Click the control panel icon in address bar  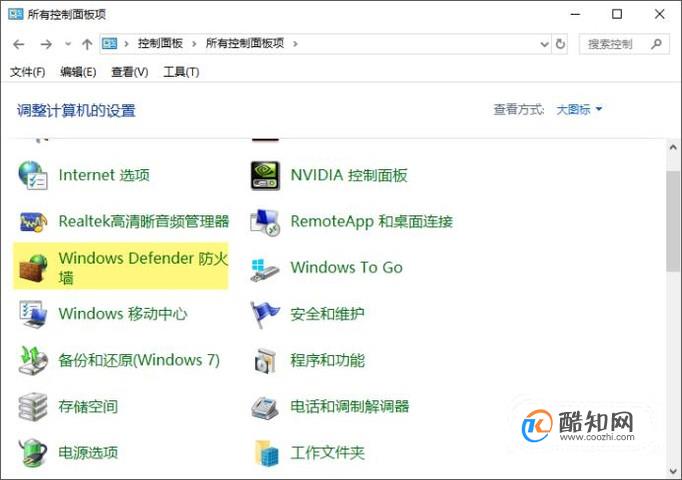click(x=110, y=43)
